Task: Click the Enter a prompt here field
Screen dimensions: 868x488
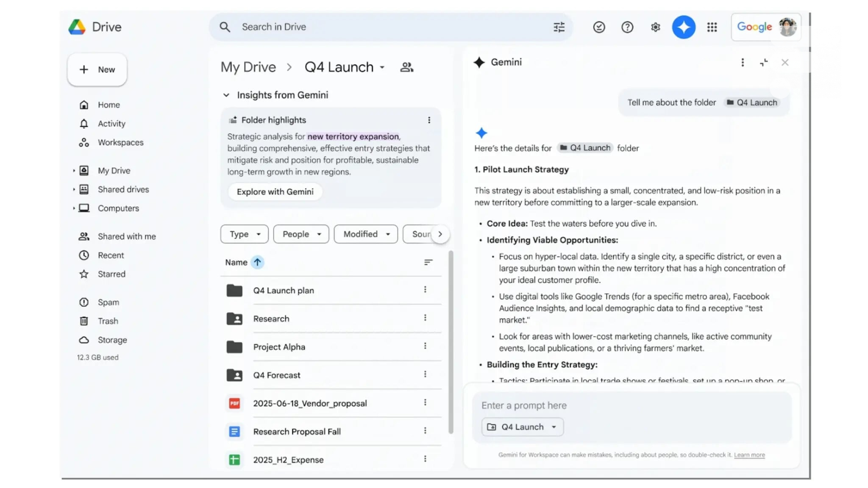Action: [593, 405]
